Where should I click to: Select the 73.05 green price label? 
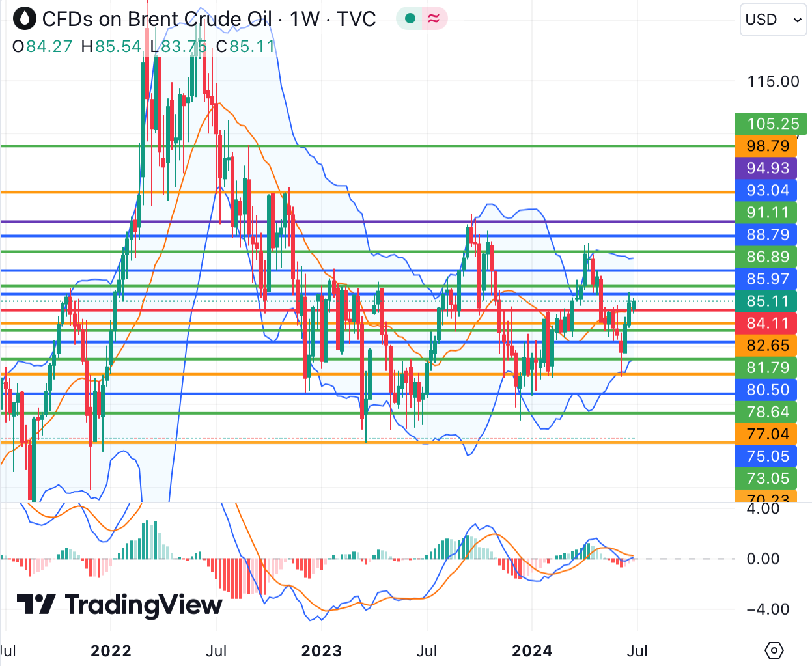pos(766,478)
